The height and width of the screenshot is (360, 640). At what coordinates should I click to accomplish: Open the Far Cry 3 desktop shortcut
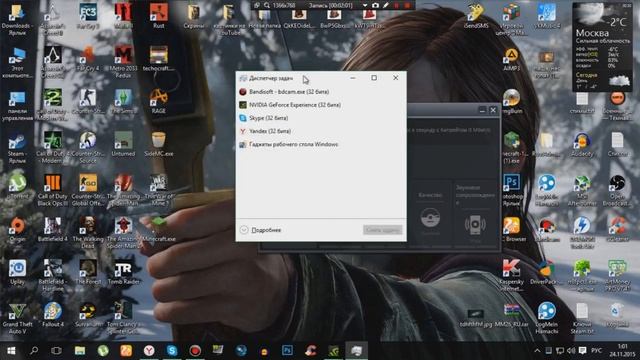(x=88, y=16)
